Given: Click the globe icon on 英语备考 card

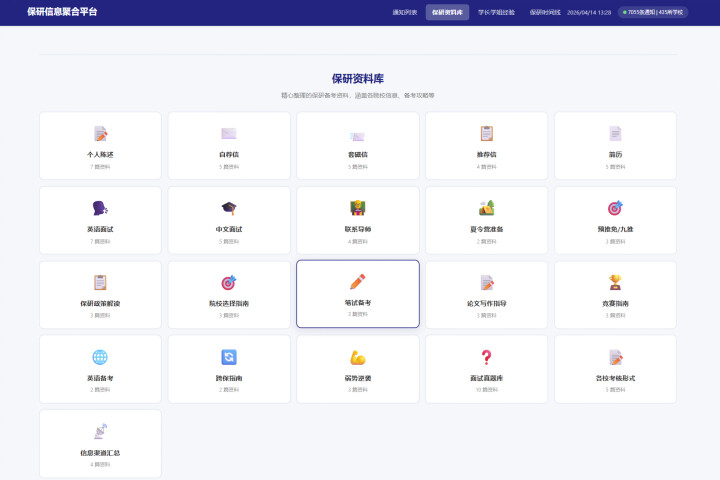Looking at the screenshot, I should pos(100,357).
